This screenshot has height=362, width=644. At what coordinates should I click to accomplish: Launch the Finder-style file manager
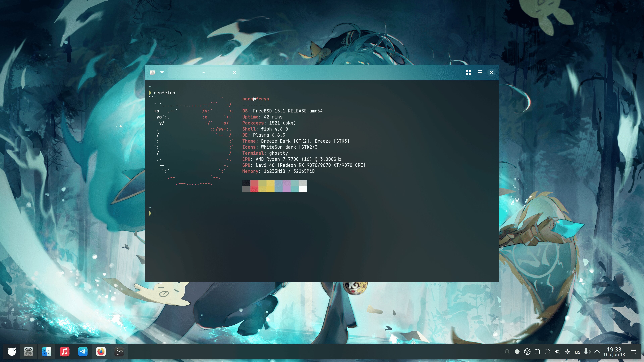point(46,351)
